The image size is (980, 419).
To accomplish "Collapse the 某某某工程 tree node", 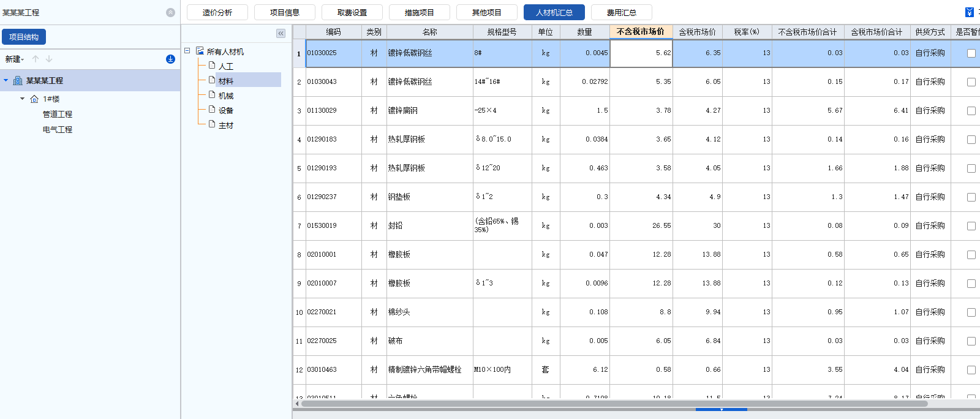I will 6,80.
